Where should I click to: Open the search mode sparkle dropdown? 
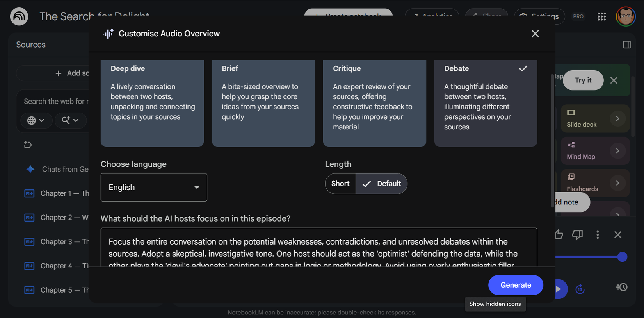tap(70, 120)
